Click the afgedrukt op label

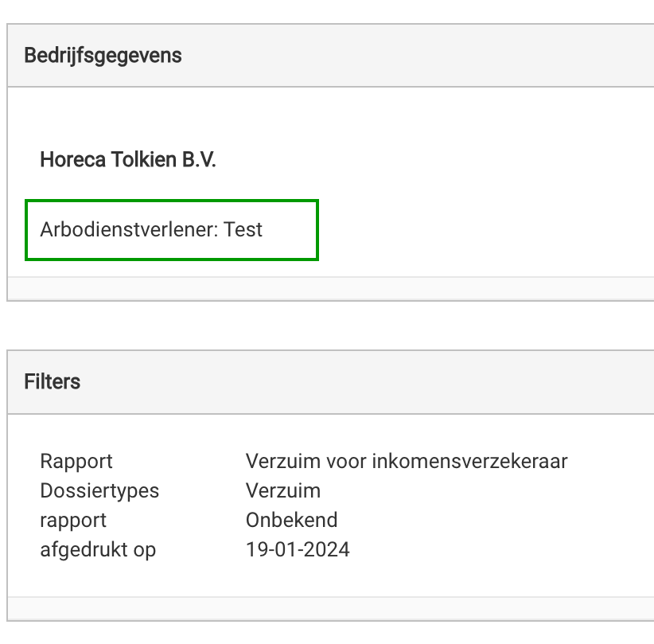pyautogui.click(x=98, y=550)
